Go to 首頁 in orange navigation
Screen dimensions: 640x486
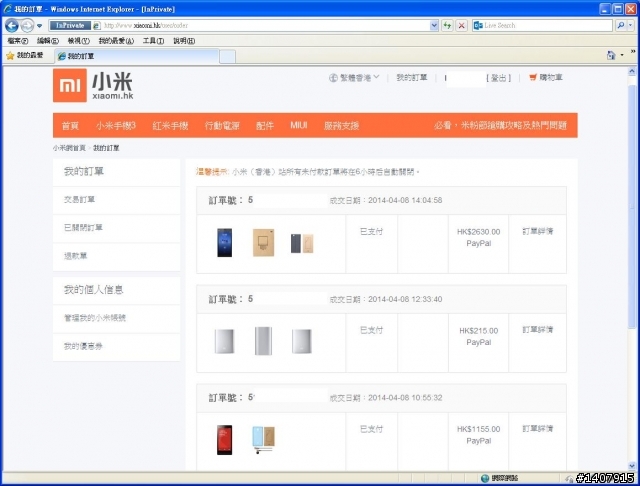point(70,126)
